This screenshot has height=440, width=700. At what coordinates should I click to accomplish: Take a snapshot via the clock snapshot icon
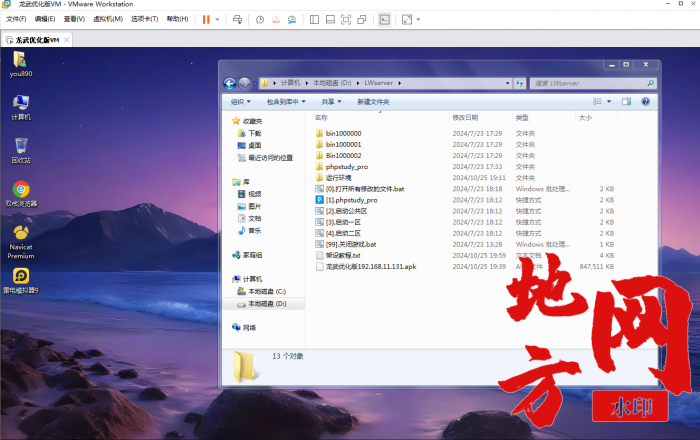[x=260, y=20]
